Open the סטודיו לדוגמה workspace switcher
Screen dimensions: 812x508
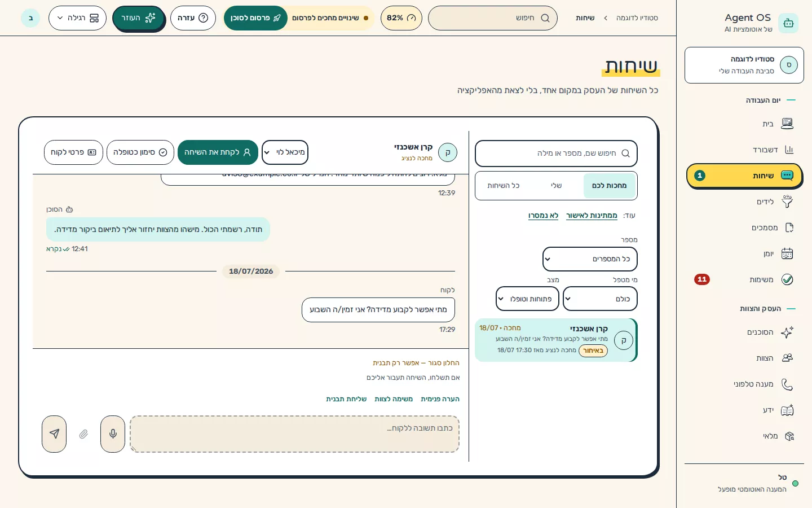pos(744,65)
